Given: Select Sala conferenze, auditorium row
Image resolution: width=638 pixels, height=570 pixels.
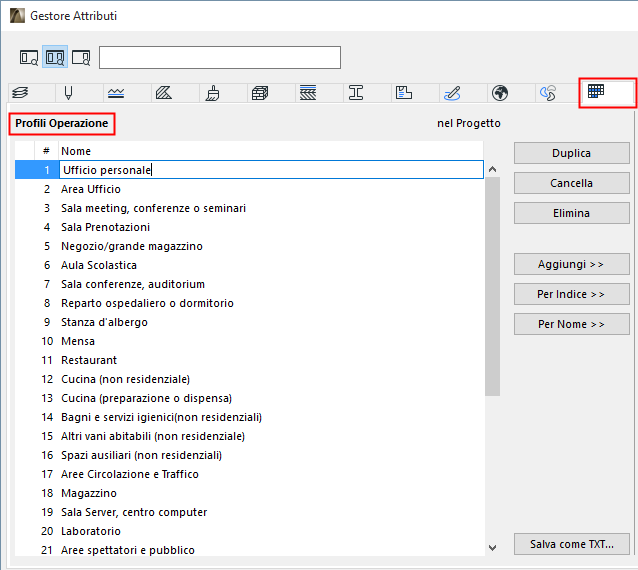Looking at the screenshot, I should (x=249, y=284).
